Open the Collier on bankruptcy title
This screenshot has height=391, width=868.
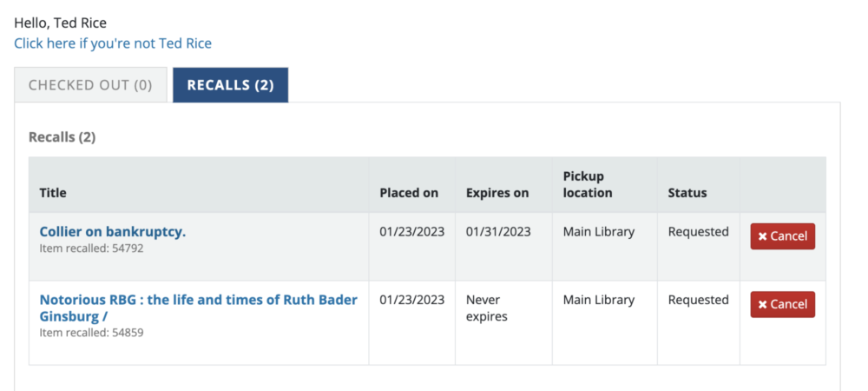click(113, 232)
